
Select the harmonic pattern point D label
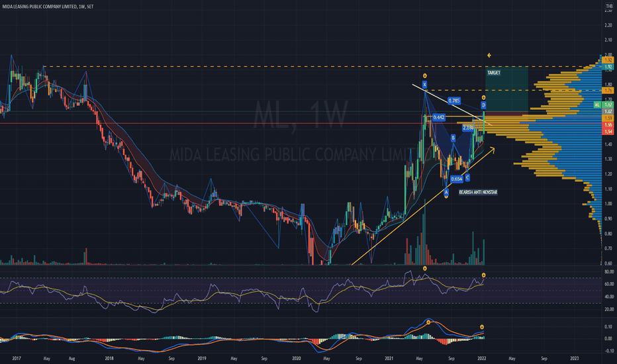484,105
